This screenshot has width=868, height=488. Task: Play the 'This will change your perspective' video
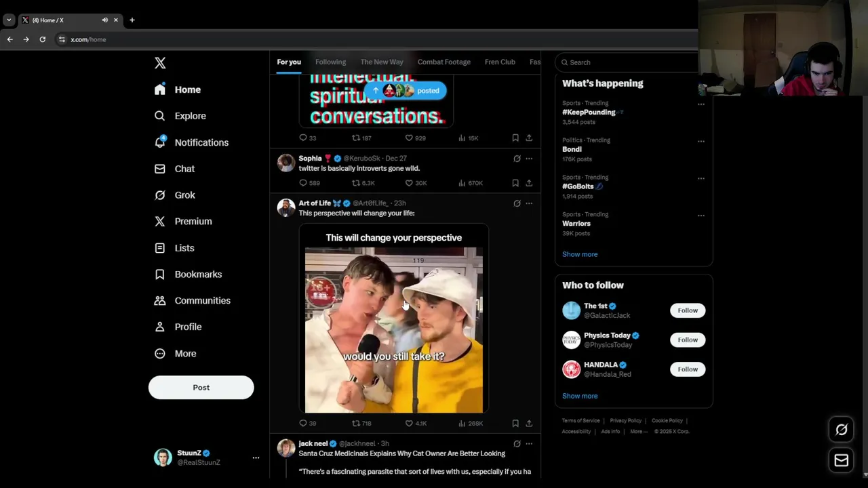pos(394,319)
